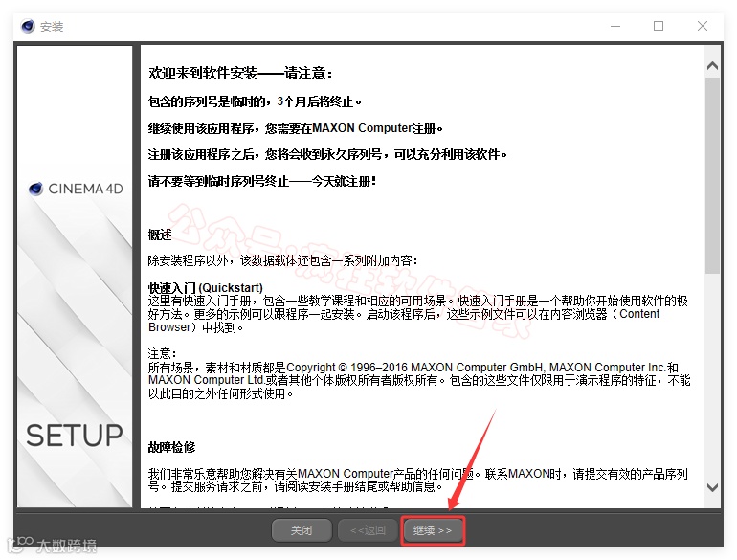This screenshot has width=737, height=560.
Task: Click the scrollbar up arrow
Action: tap(712, 66)
